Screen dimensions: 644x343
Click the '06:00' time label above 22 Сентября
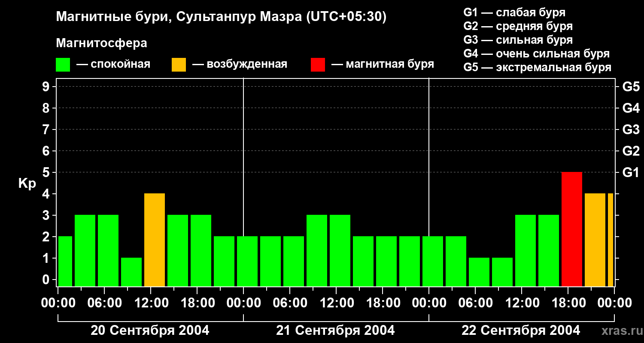(x=475, y=303)
